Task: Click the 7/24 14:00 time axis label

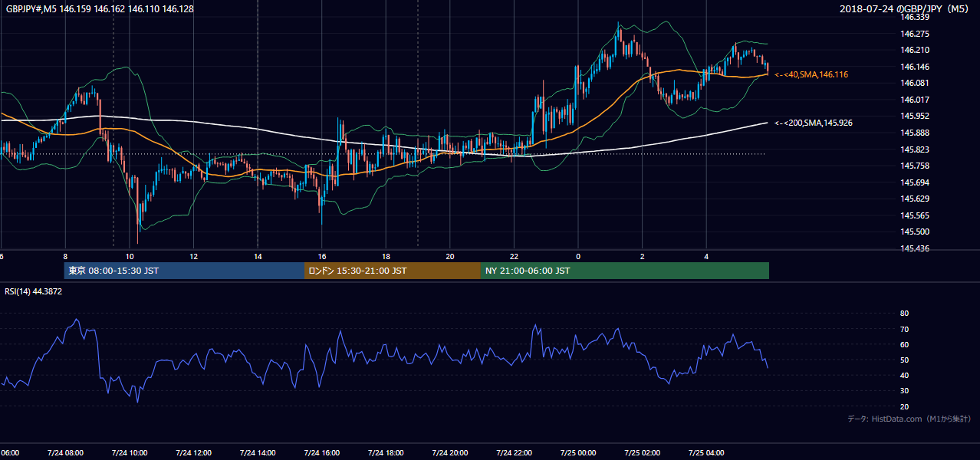Action: coord(257,452)
